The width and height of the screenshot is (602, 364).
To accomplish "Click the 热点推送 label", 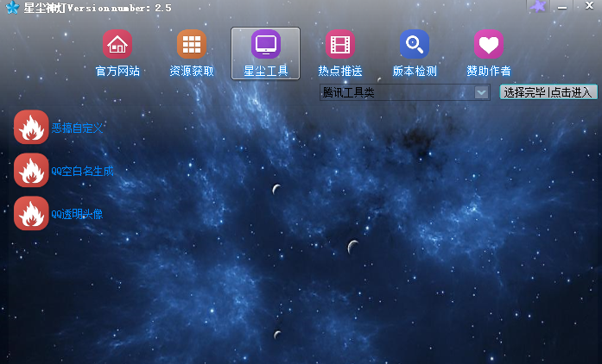I will pos(340,71).
